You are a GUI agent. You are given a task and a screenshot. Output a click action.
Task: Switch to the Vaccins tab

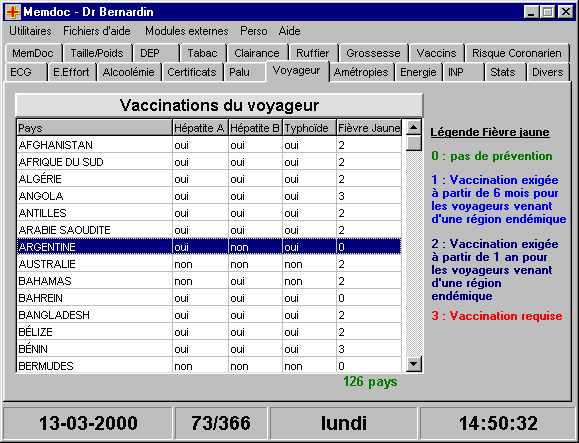click(436, 53)
